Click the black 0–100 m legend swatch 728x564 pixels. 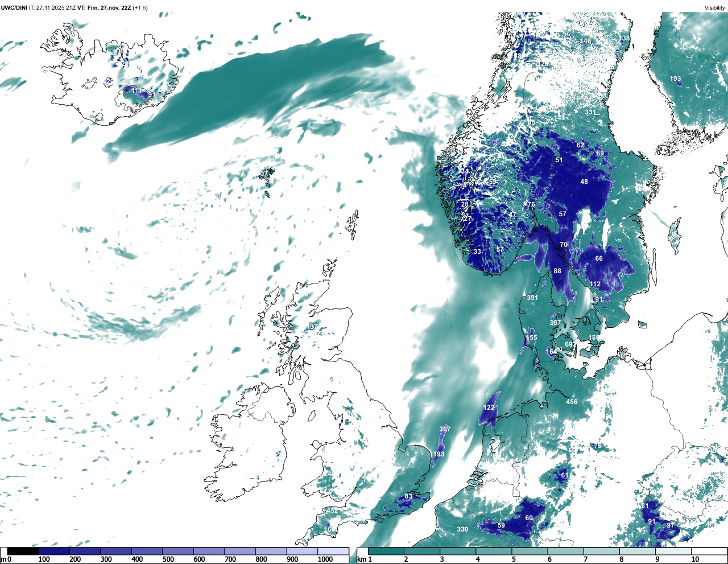22,551
